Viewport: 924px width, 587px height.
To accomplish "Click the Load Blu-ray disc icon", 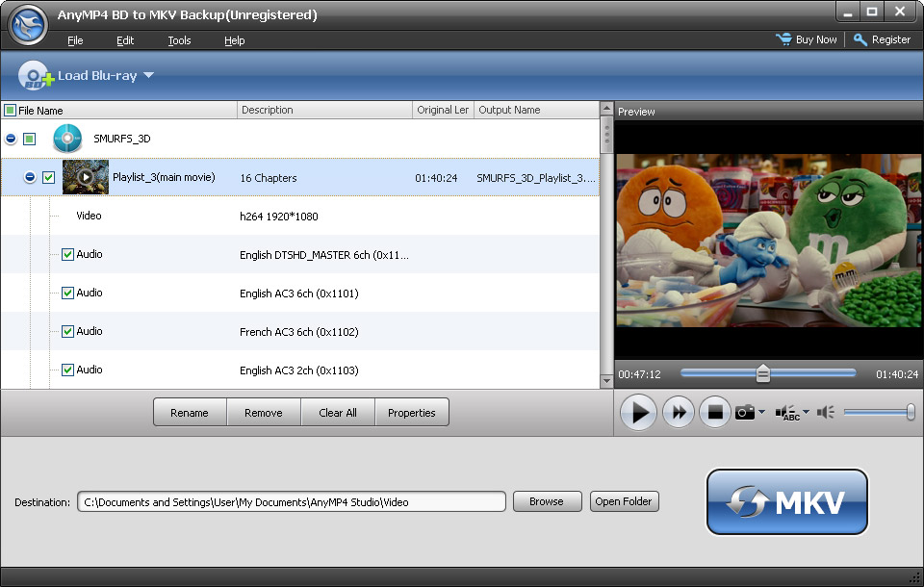I will (x=35, y=75).
